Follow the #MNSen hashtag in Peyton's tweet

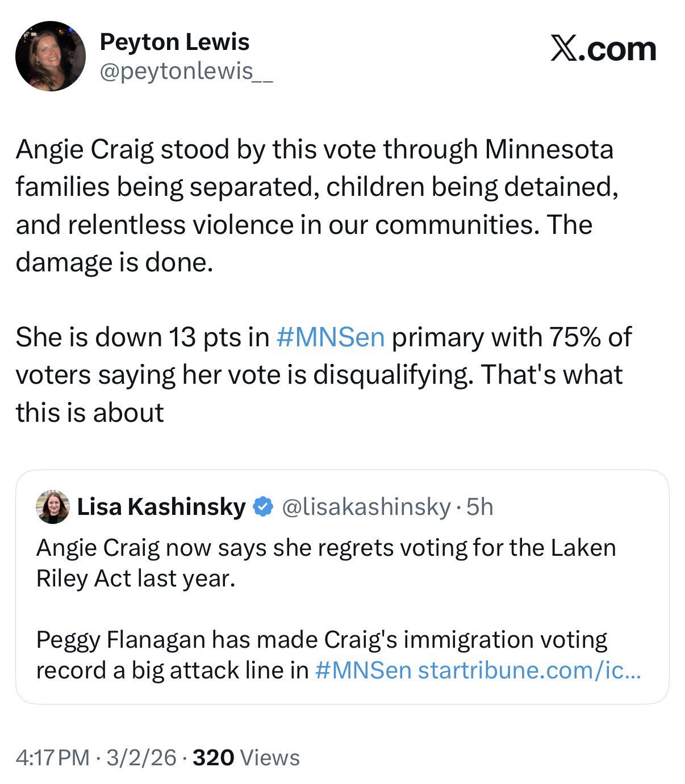330,337
